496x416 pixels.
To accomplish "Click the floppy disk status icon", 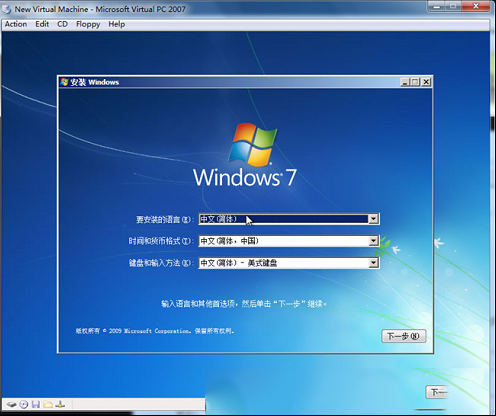I will pos(36,405).
